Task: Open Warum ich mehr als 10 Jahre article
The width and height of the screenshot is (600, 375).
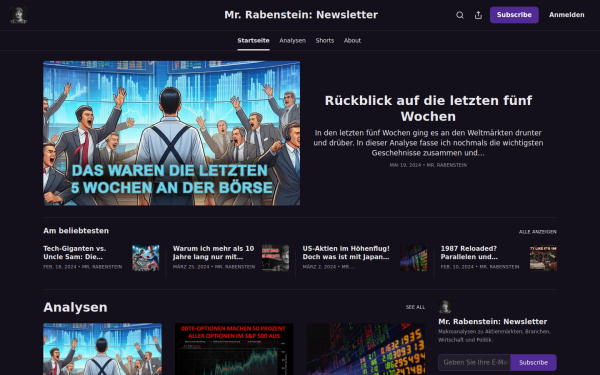Action: (214, 253)
